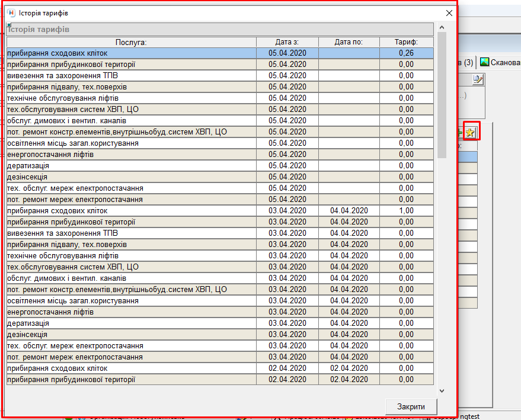Select the highlighted row with tariff 0,26
This screenshot has height=420, width=521.
[x=131, y=53]
